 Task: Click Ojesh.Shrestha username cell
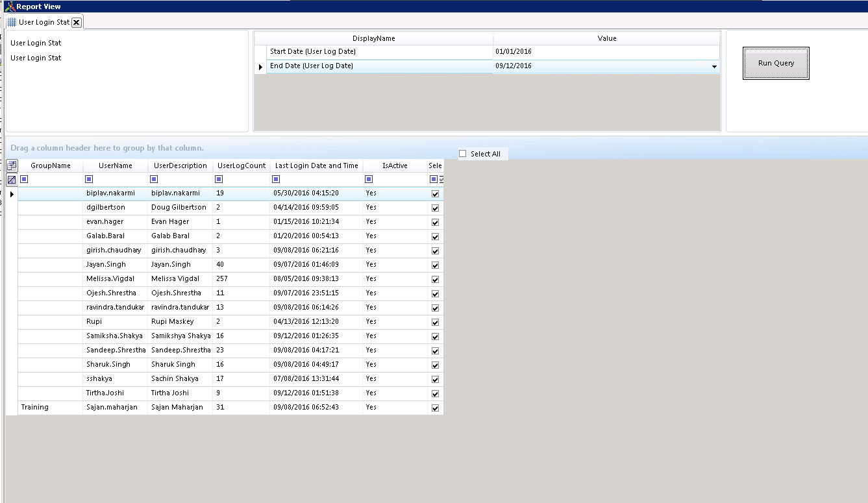116,293
